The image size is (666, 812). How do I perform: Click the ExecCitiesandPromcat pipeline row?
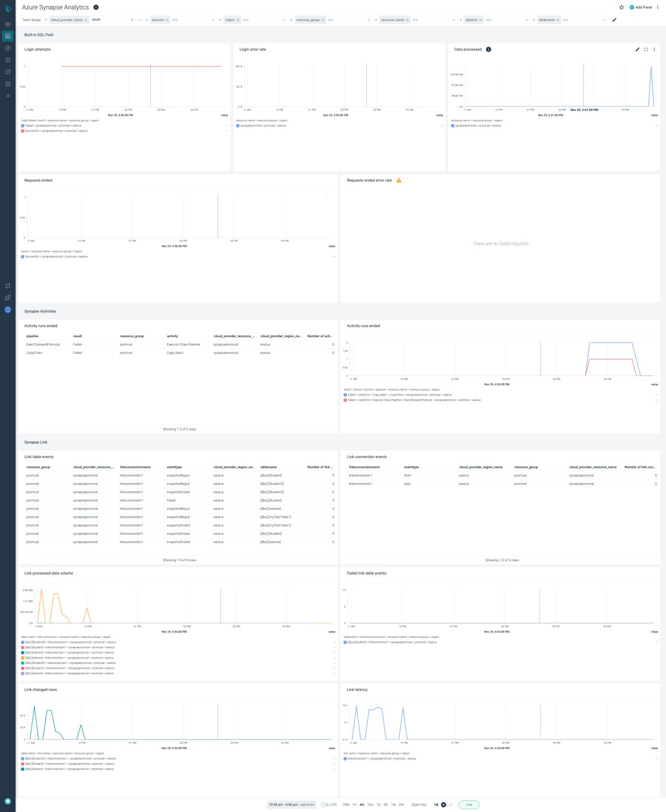(180, 344)
